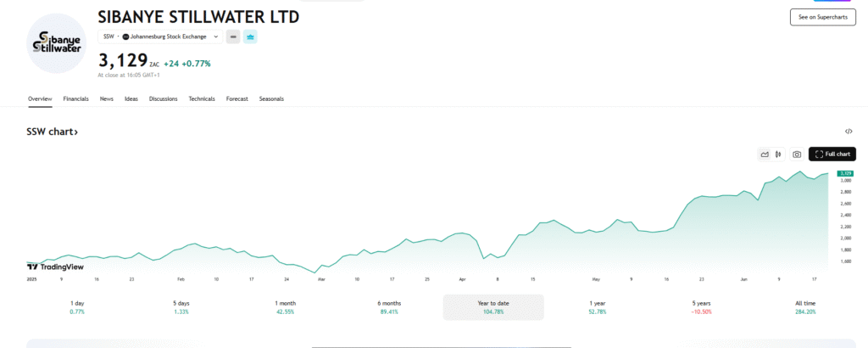Select the Overview tab
Screen dimensions: 868x348
40,98
